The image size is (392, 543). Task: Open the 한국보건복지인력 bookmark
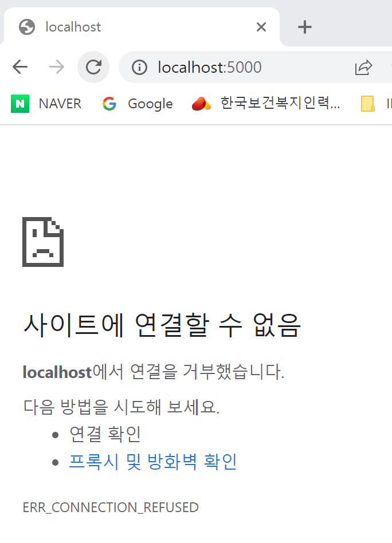click(266, 104)
